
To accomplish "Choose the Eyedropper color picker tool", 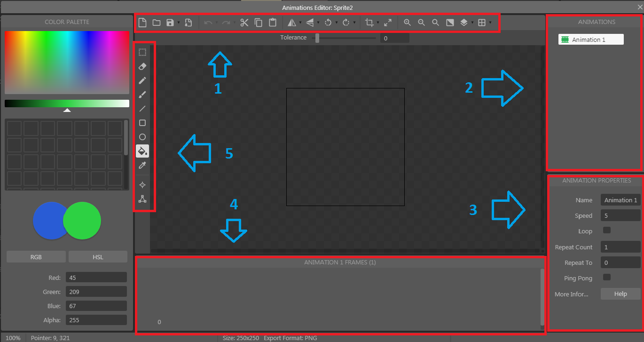I will 142,165.
